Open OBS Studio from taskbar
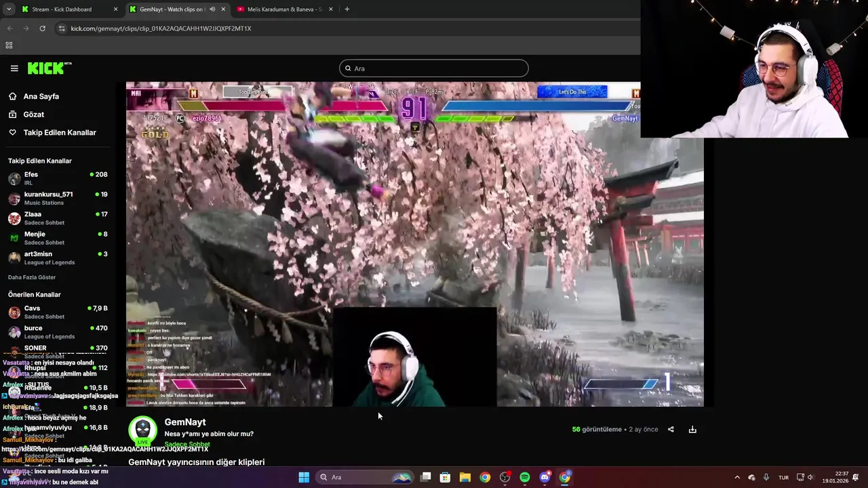 505,477
